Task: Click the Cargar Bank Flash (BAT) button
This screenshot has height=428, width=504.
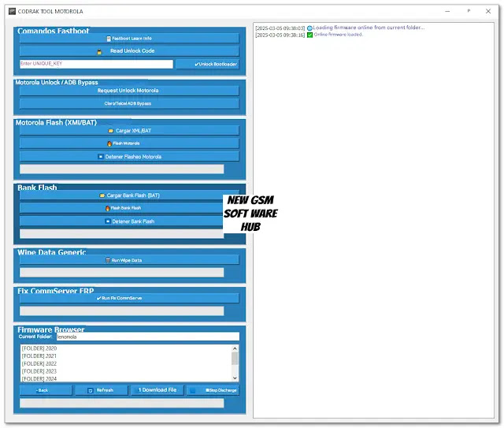Action: pos(121,195)
